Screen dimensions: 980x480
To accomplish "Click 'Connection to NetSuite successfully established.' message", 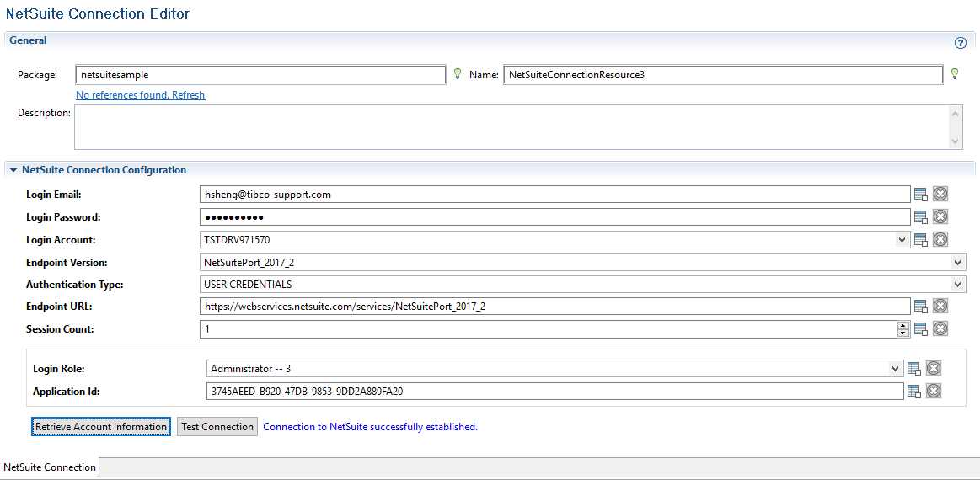I will (x=371, y=427).
